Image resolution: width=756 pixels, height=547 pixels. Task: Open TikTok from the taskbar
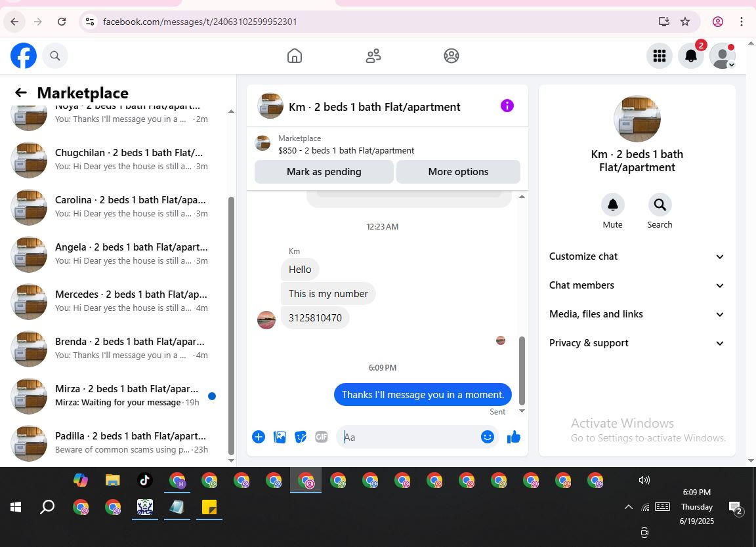tap(144, 480)
